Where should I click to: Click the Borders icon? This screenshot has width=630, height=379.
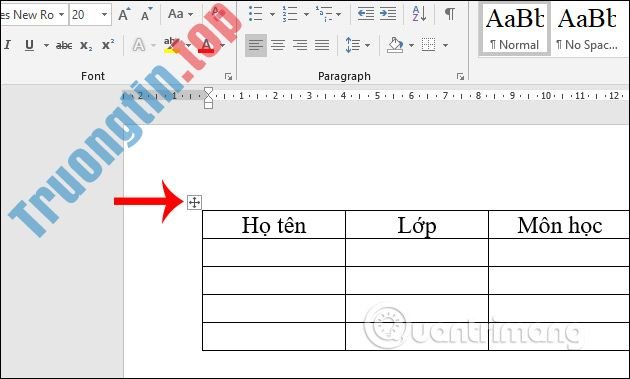[428, 45]
